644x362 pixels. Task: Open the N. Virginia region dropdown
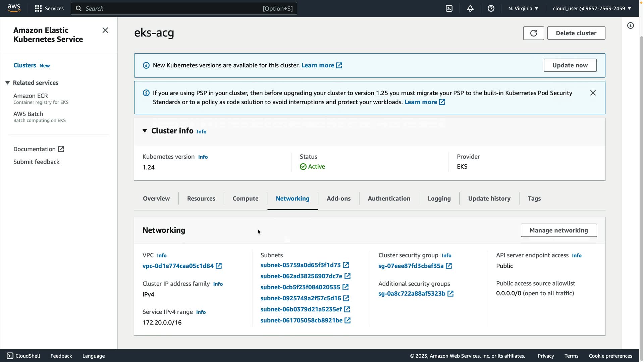click(x=523, y=8)
